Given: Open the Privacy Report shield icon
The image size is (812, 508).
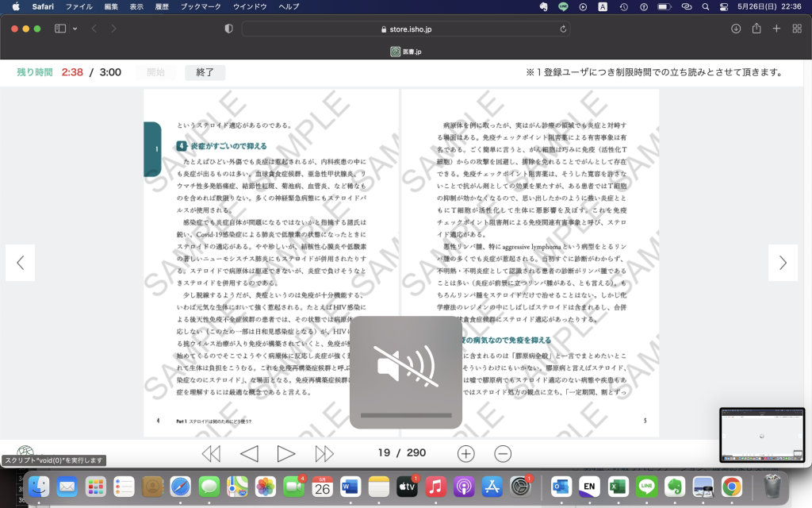Looking at the screenshot, I should click(x=229, y=29).
